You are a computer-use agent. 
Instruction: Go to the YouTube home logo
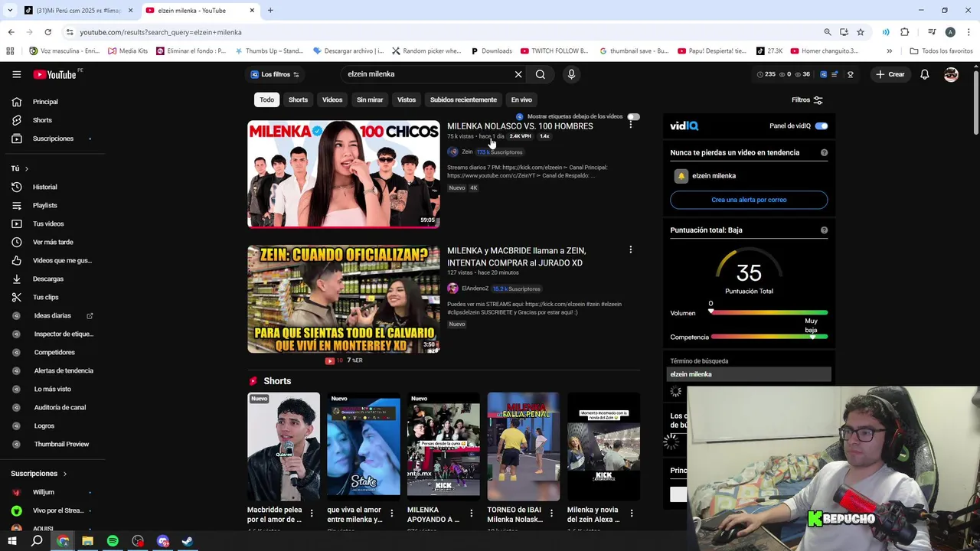pyautogui.click(x=54, y=74)
